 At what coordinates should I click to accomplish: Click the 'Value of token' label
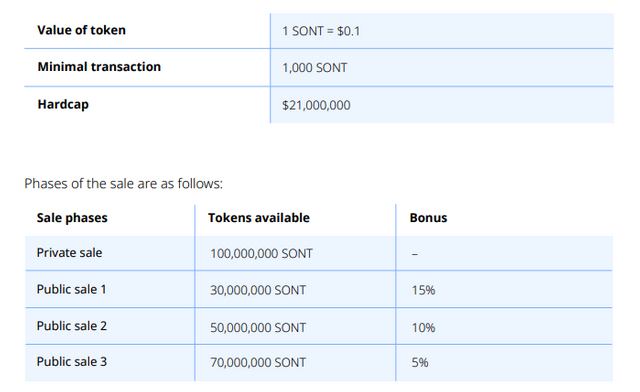coord(81,30)
